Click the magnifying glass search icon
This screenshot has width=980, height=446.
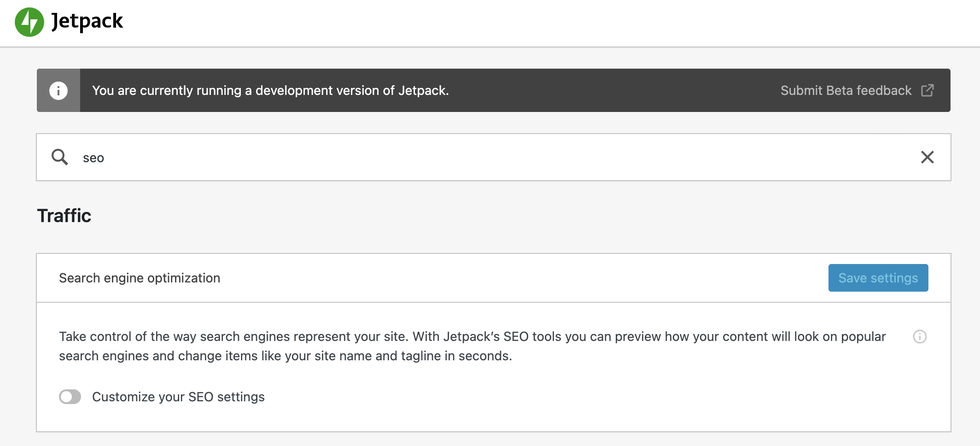tap(60, 157)
